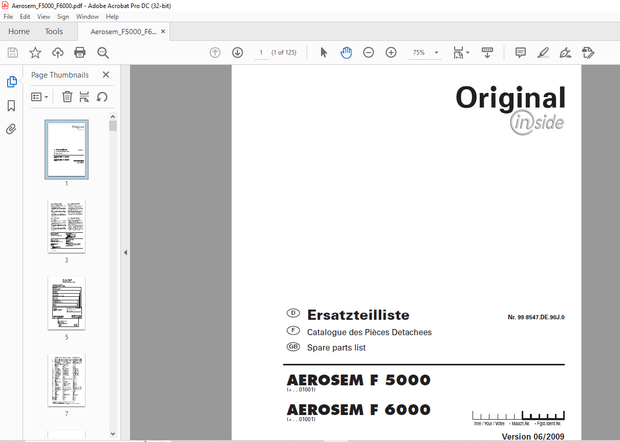This screenshot has height=442, width=620.
Task: Click the scrolling mode toolbar icon
Action: point(487,53)
